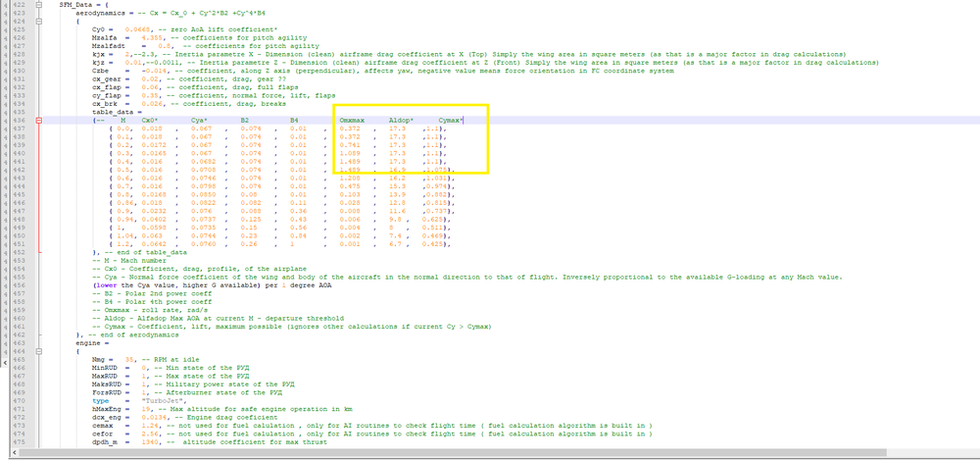Click Mach value 0.86 on line 446
This screenshot has width=980, height=460.
pos(123,203)
